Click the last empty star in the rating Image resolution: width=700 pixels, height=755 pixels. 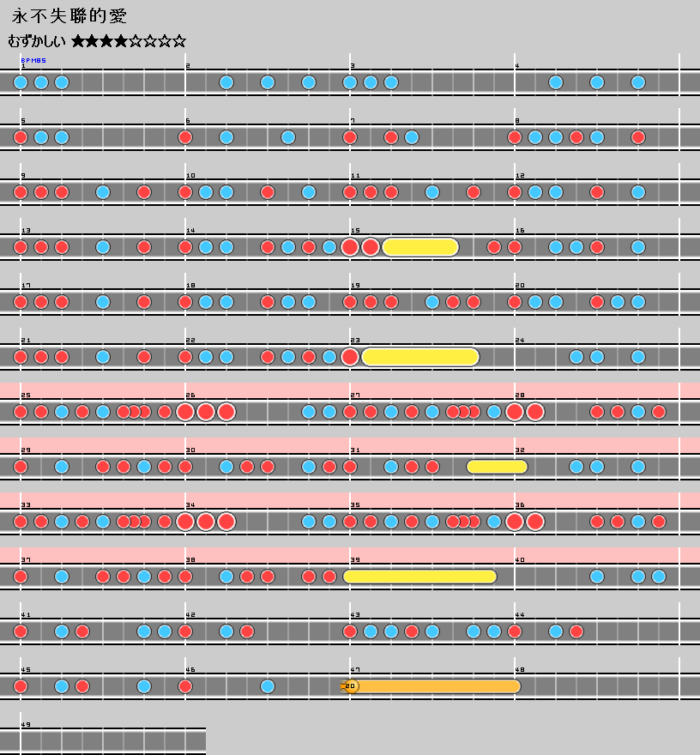[179, 41]
